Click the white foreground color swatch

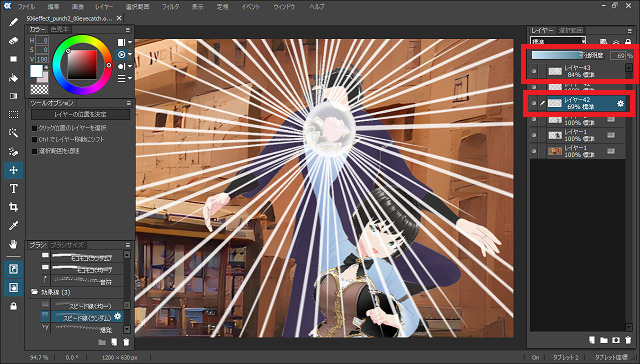36,71
